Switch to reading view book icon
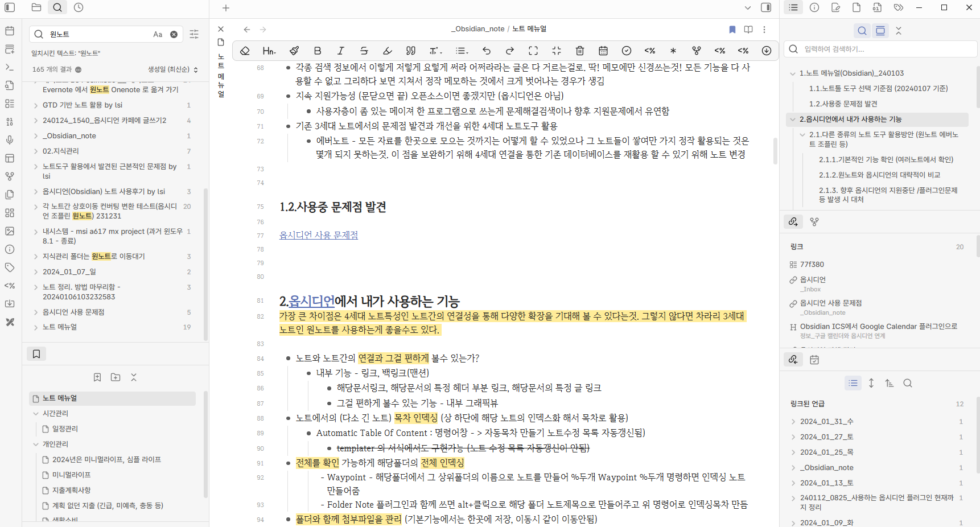This screenshot has height=527, width=980. coord(748,29)
